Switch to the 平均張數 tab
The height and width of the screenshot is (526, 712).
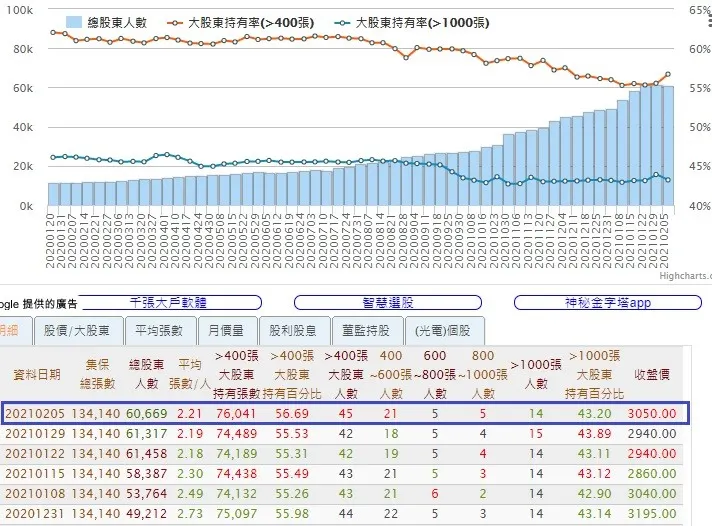click(160, 331)
